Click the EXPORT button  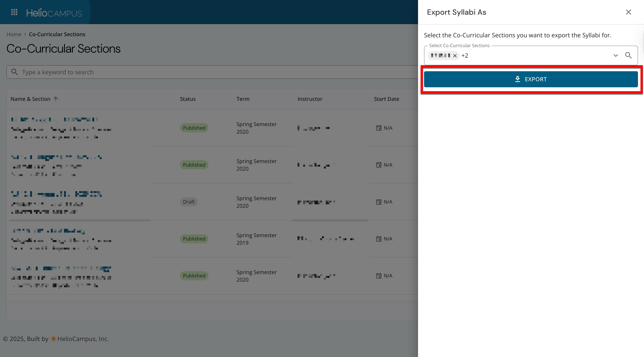[531, 79]
